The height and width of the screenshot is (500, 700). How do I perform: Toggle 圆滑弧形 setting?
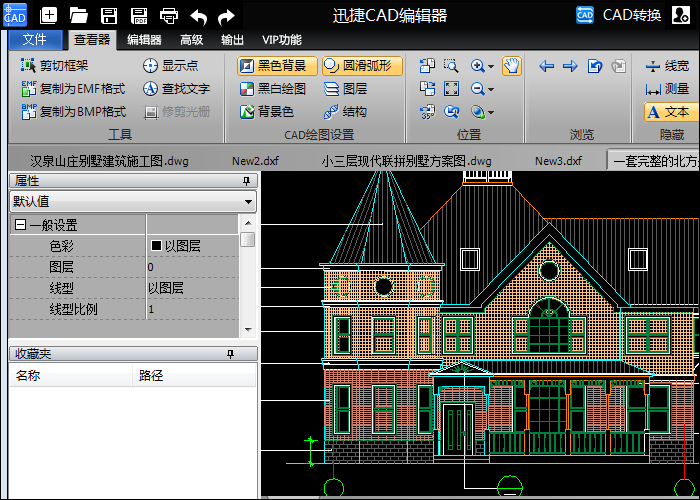coord(362,66)
